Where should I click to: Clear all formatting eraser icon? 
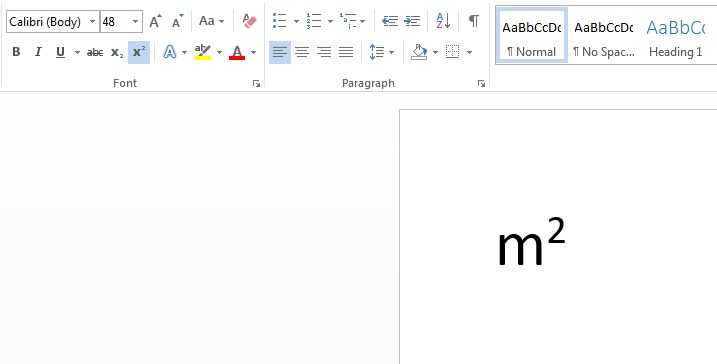[250, 21]
